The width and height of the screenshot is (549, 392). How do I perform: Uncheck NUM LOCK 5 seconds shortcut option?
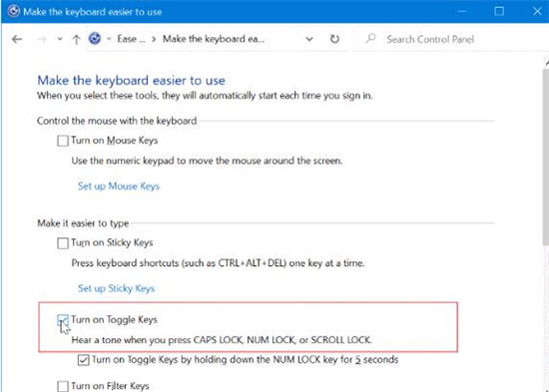point(83,360)
